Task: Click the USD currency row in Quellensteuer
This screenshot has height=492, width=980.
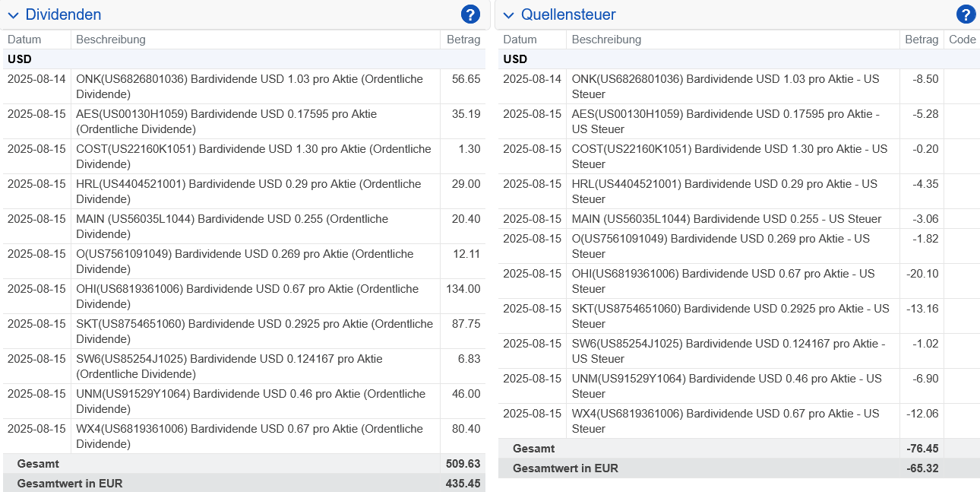Action: tap(515, 59)
